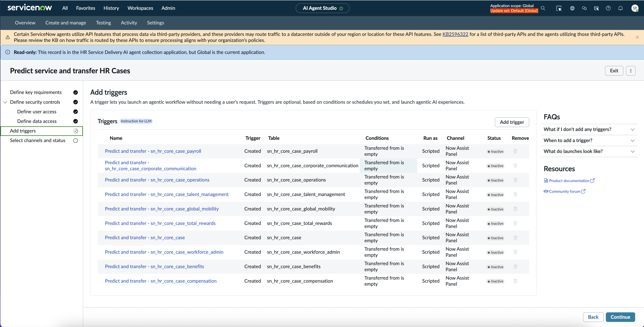The image size is (644, 327).
Task: Click the UI inspector cursor icon in header
Action: coord(559,8)
